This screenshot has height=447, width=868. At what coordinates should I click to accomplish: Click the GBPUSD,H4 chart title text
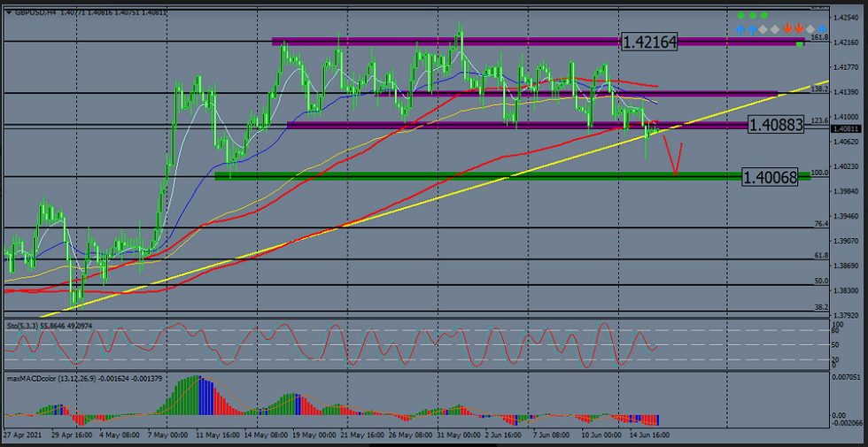click(x=37, y=12)
